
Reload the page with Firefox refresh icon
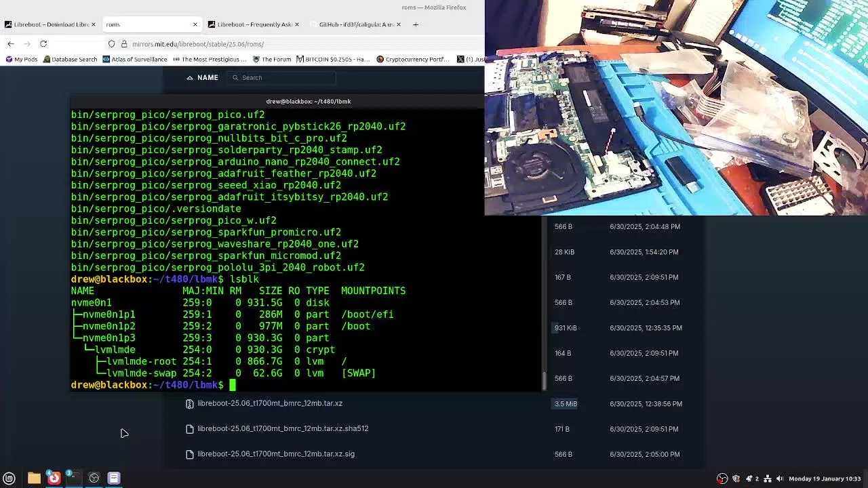click(43, 44)
